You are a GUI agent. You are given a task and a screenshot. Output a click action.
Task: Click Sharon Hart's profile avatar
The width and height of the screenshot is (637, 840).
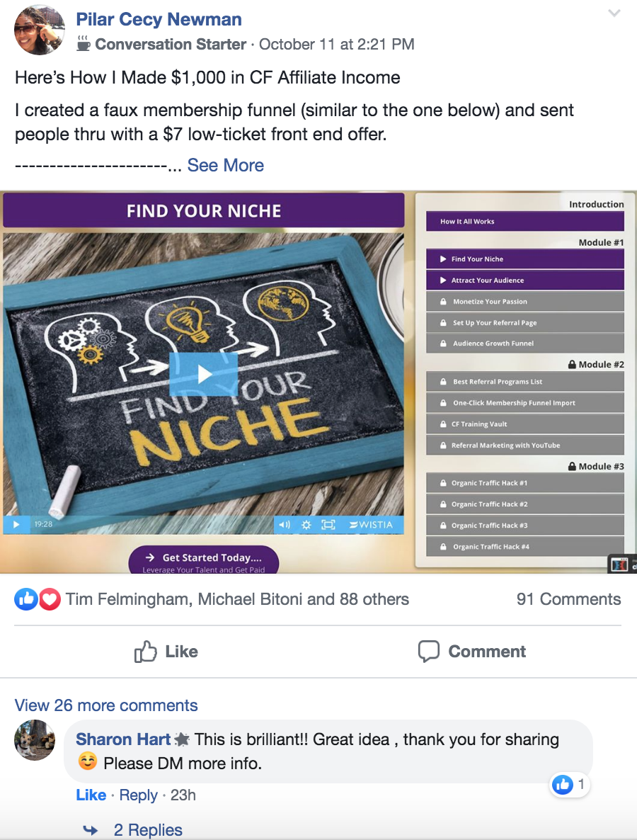coord(35,740)
